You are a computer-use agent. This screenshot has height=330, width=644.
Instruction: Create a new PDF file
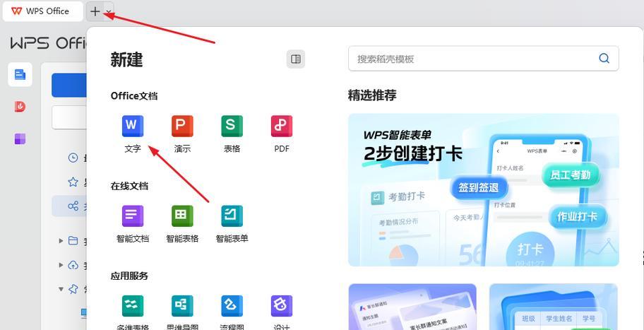[x=282, y=134]
